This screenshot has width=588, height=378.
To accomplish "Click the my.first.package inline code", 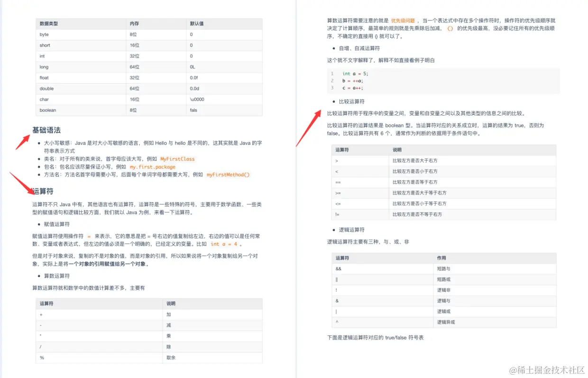I will (153, 167).
